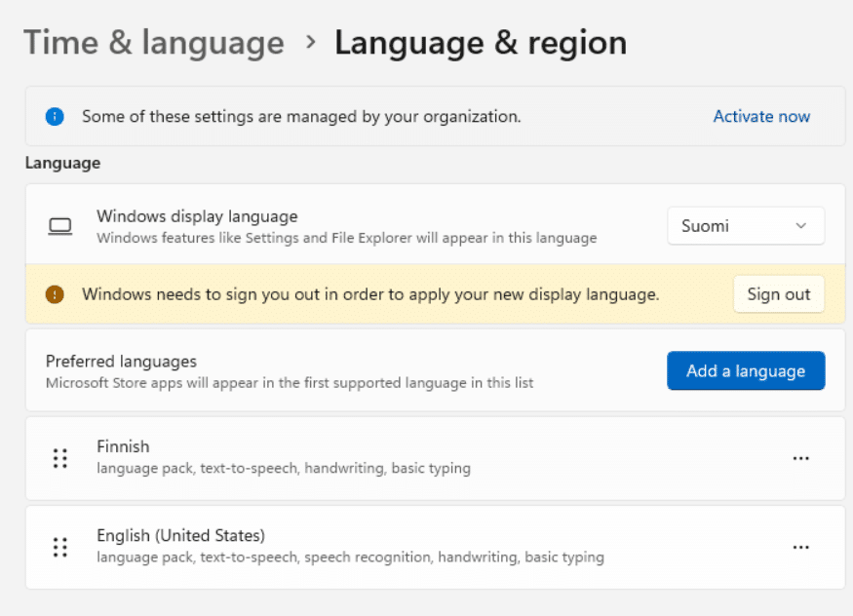The image size is (853, 616).
Task: Click the Activate now link
Action: pyautogui.click(x=761, y=116)
